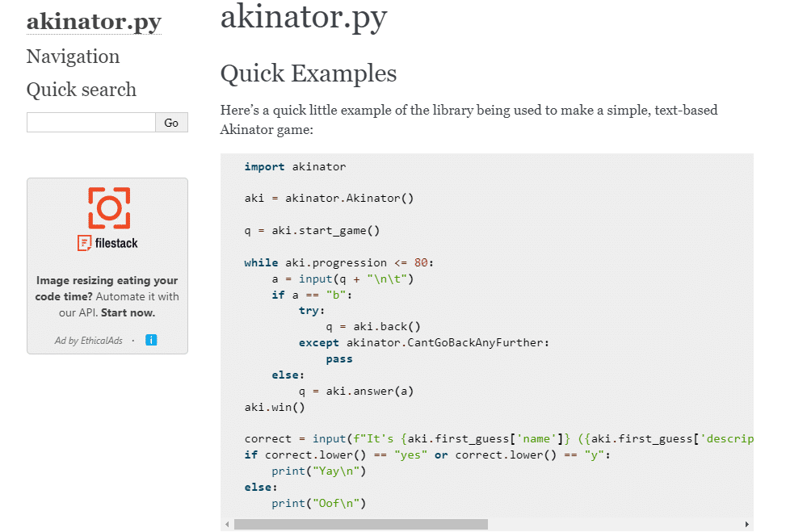This screenshot has height=532, width=807.
Task: Open the "Ad by EthicalAds" link
Action: tap(89, 341)
